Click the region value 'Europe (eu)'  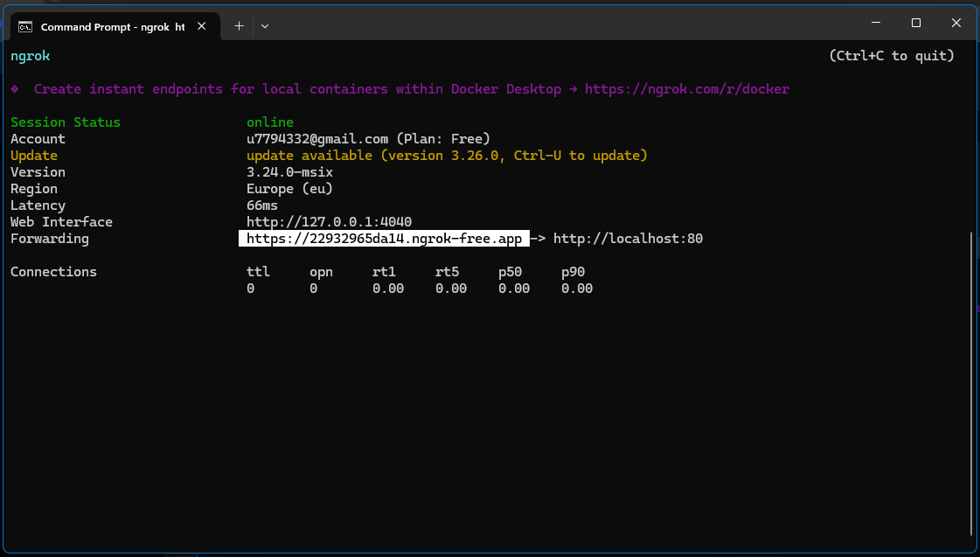coord(289,189)
